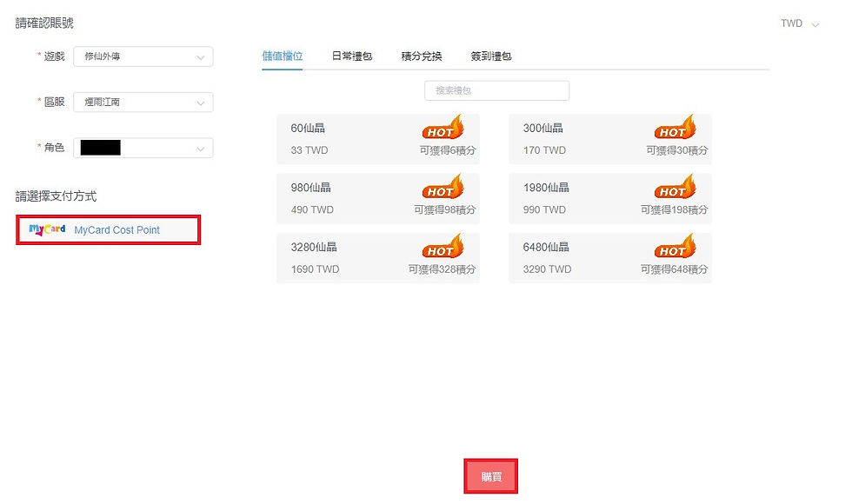852x504 pixels.
Task: Click the HOT icon on 6480仙晶 card
Action: [x=675, y=246]
